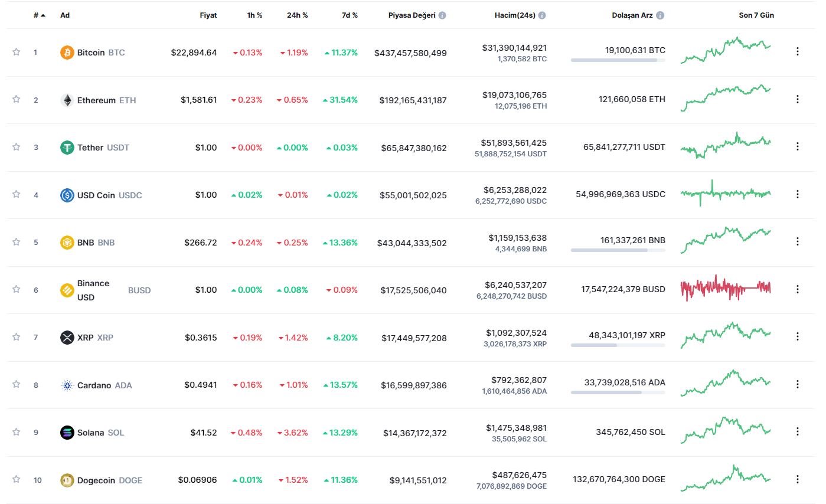Image resolution: width=826 pixels, height=504 pixels.
Task: Click the Cardano logo icon
Action: pyautogui.click(x=67, y=385)
